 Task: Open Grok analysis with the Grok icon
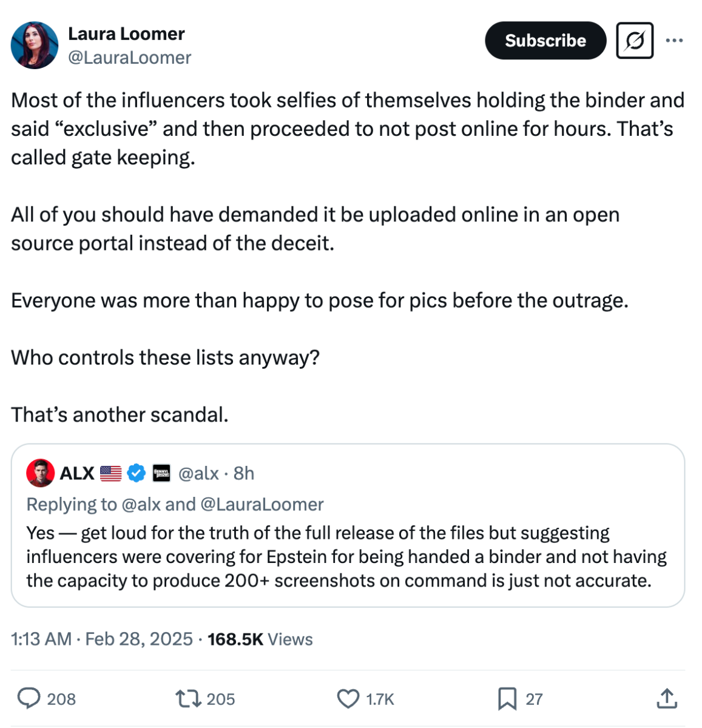coord(634,41)
